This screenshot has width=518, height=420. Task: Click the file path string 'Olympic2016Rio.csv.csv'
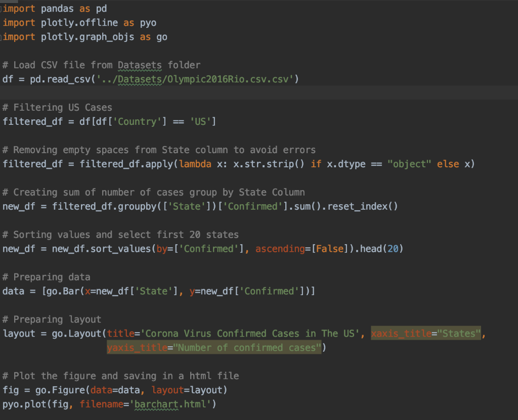click(228, 79)
